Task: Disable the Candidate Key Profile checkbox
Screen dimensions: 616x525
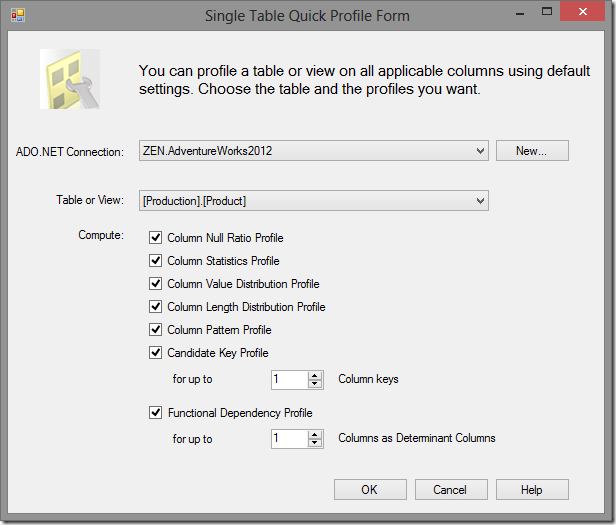Action: (155, 353)
